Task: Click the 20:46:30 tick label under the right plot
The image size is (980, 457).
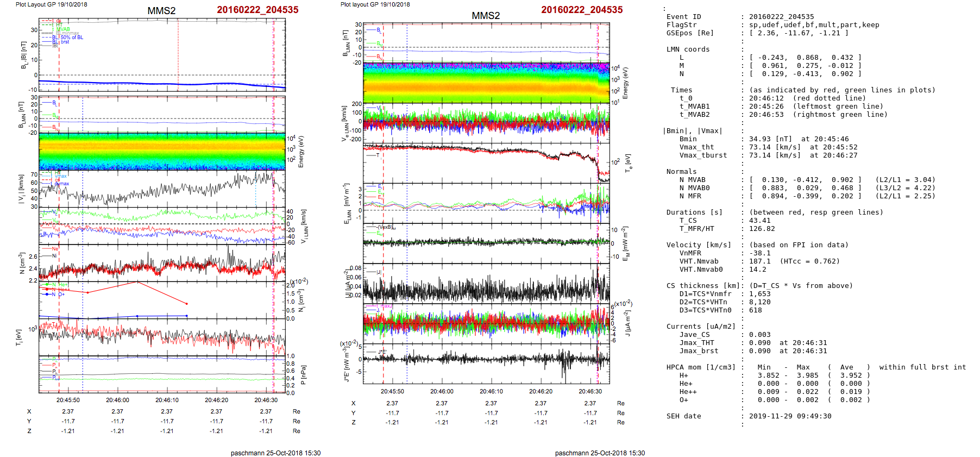Action: point(590,391)
